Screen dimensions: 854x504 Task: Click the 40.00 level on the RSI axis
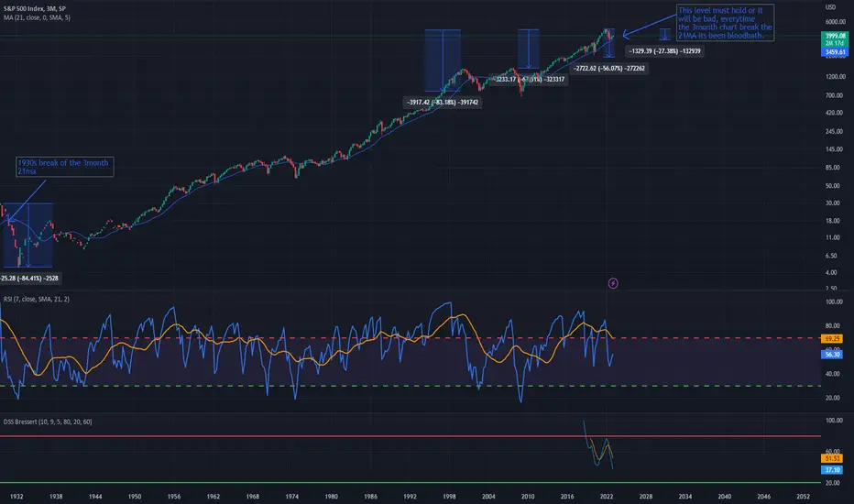pos(834,374)
